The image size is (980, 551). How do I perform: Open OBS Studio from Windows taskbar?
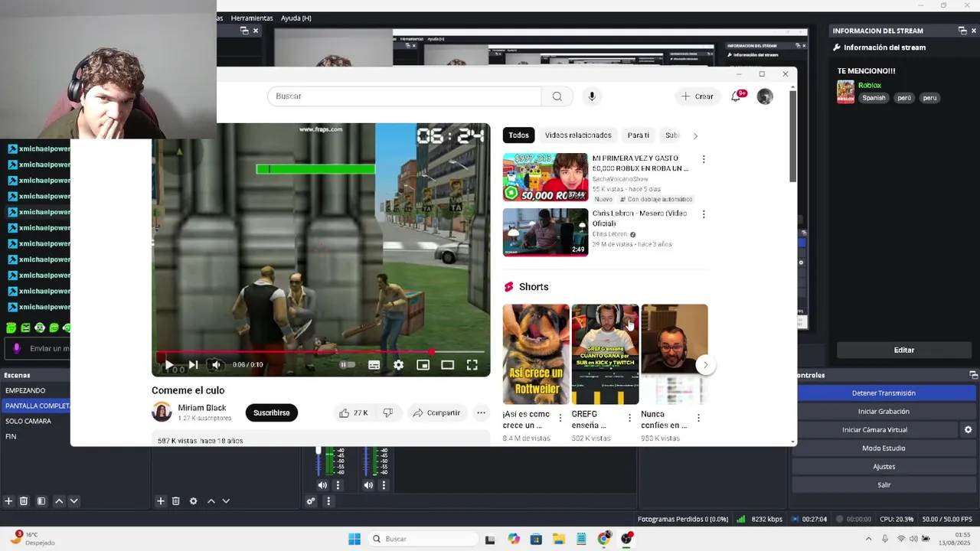627,539
